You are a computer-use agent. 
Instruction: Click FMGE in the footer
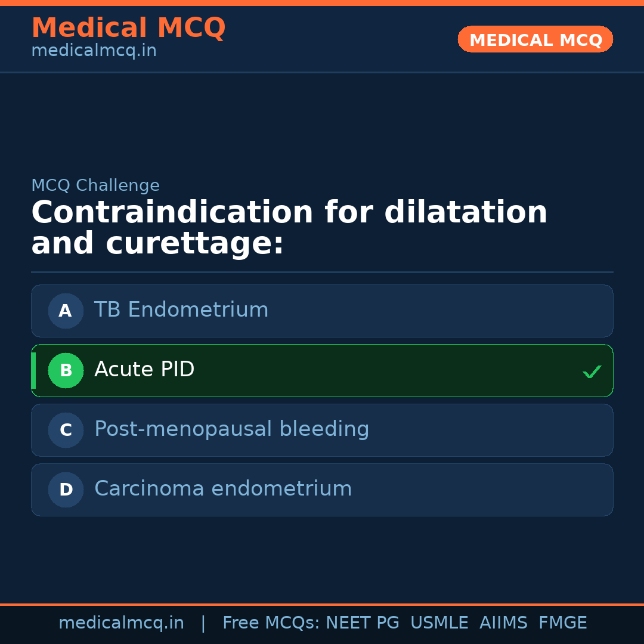[562, 623]
